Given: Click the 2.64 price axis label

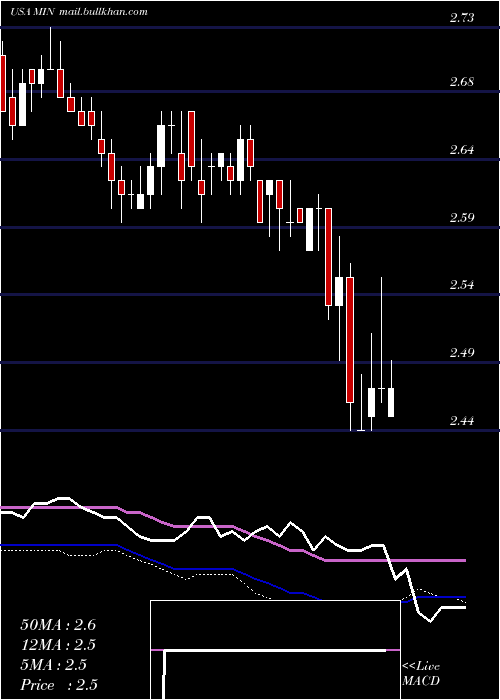Looking at the screenshot, I should (x=462, y=150).
